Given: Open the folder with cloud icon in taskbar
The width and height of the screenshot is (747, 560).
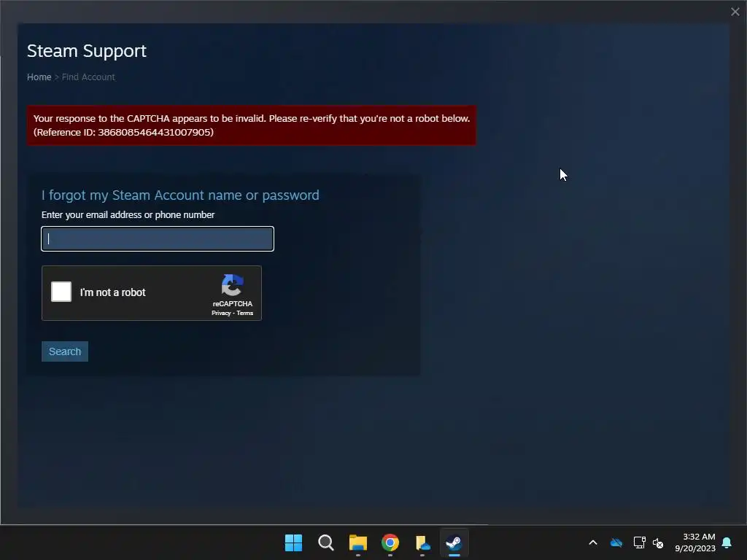Looking at the screenshot, I should [422, 542].
